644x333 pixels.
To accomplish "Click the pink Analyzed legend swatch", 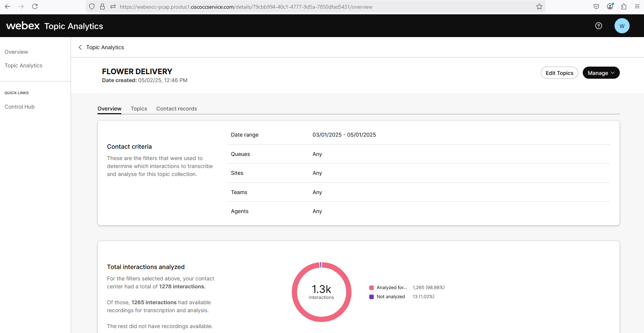I will [x=372, y=288].
